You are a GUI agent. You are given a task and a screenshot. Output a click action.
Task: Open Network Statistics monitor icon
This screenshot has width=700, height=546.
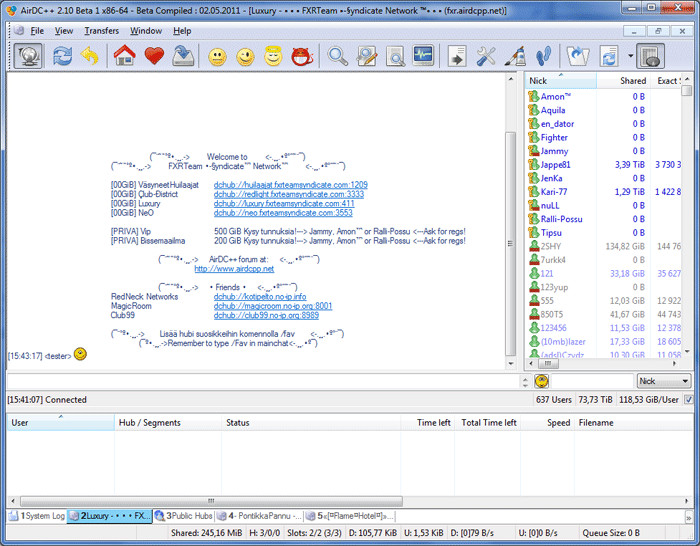click(423, 55)
